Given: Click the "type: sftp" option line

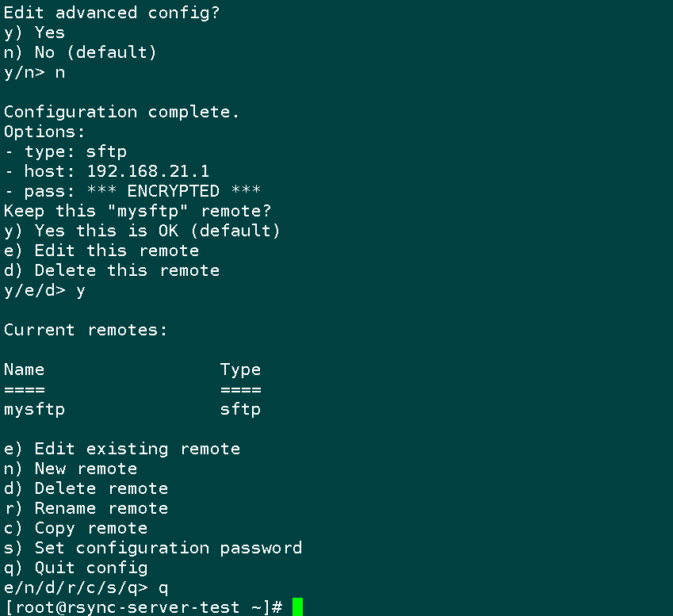Looking at the screenshot, I should (x=66, y=152).
